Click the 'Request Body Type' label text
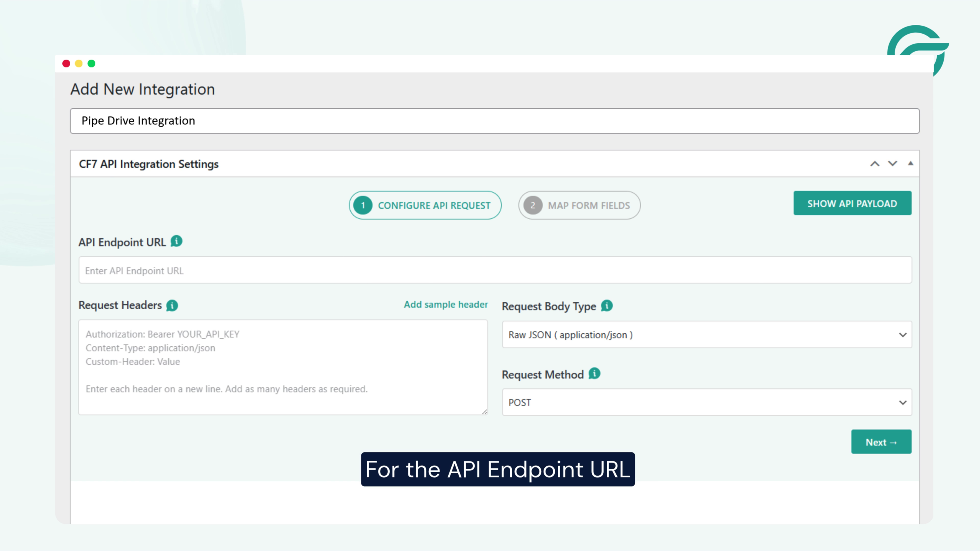980x551 pixels. (549, 306)
